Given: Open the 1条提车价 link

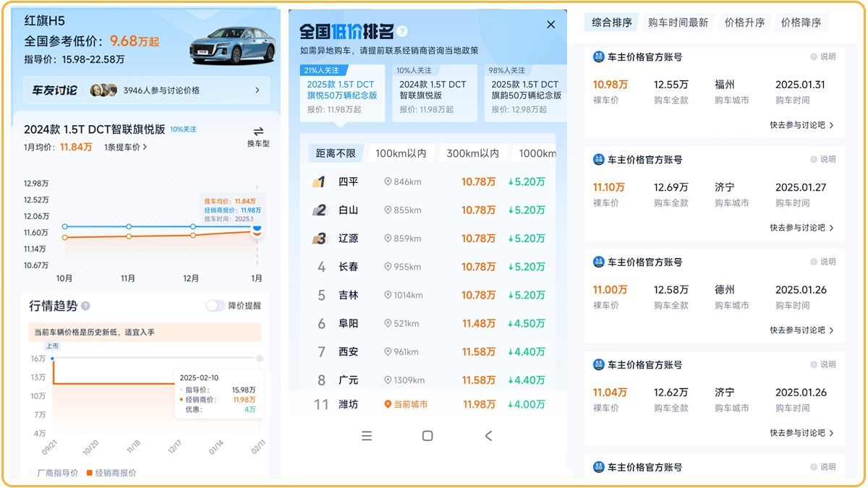Looking at the screenshot, I should 126,147.
